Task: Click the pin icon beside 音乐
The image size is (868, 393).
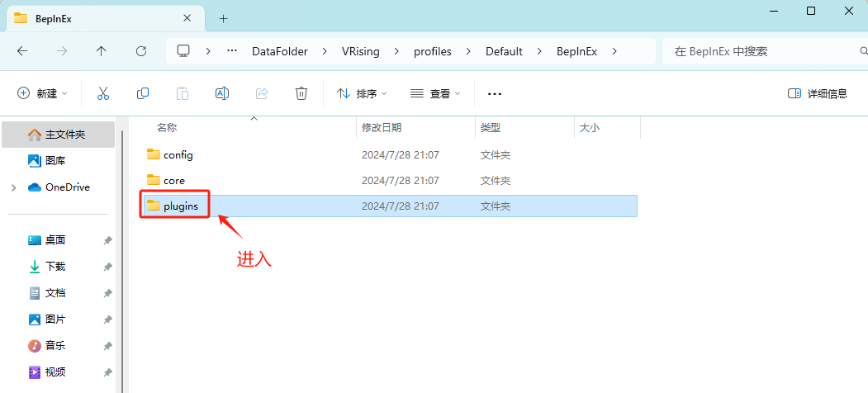Action: point(107,346)
